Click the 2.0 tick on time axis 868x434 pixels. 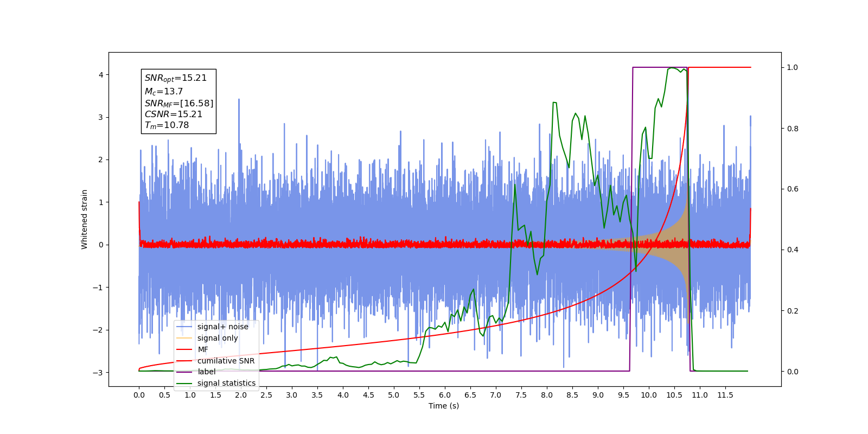[241, 395]
